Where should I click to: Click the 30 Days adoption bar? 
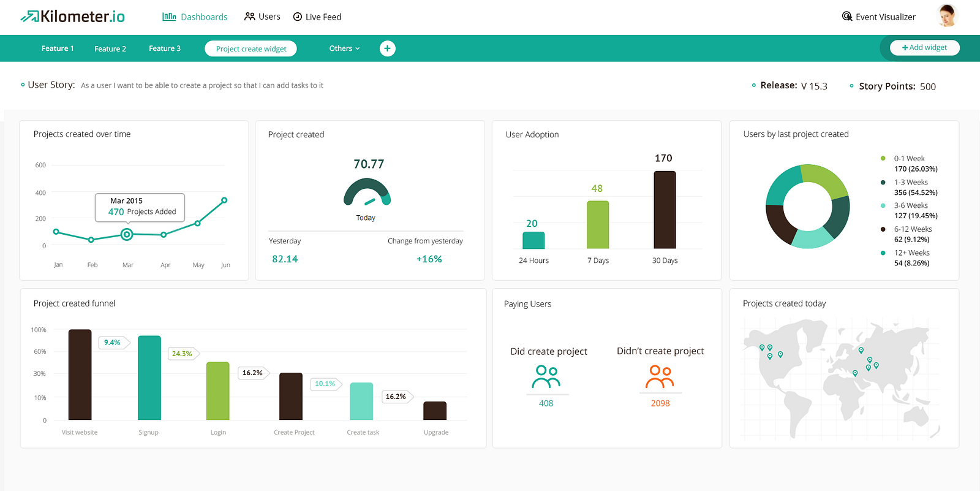coord(665,210)
